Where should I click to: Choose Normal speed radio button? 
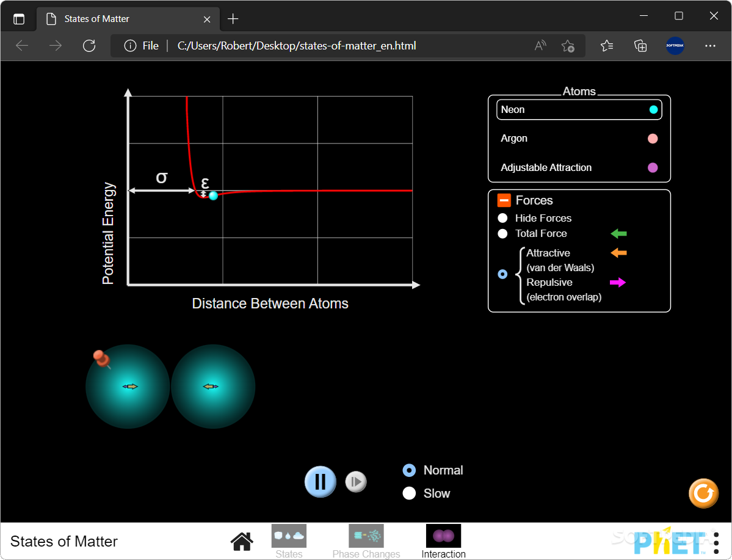[410, 470]
